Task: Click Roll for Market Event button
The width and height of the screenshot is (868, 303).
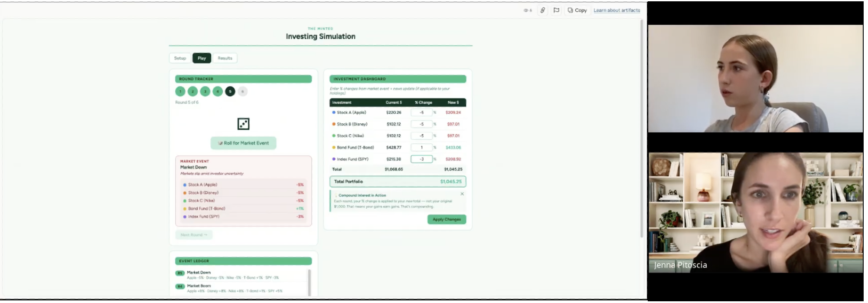Action: coord(243,143)
